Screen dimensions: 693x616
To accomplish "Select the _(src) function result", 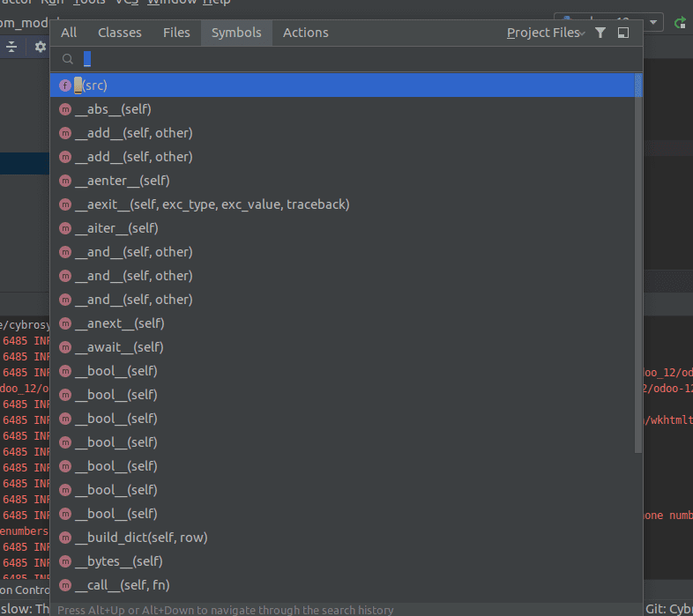I will click(x=342, y=85).
